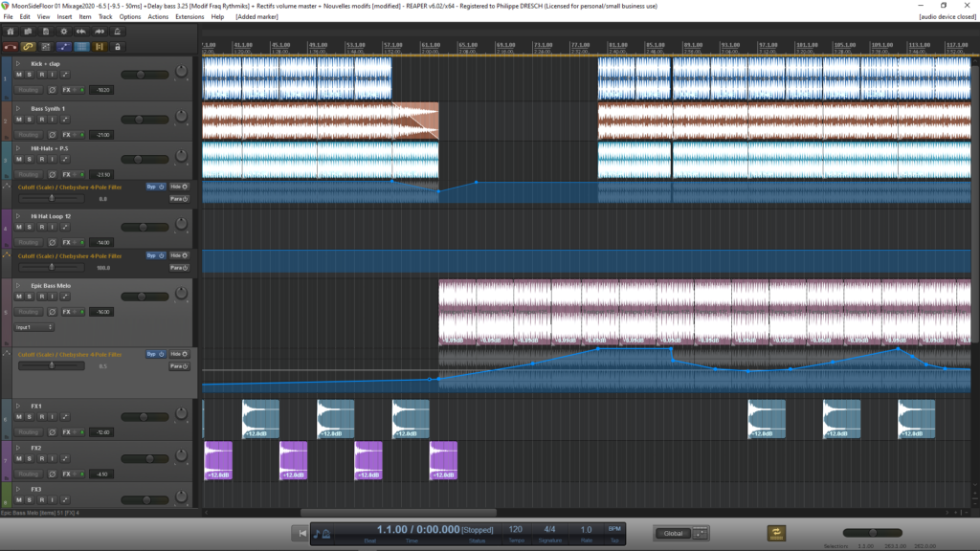
Task: Expand the Kick + clap track triangle
Action: [x=18, y=64]
